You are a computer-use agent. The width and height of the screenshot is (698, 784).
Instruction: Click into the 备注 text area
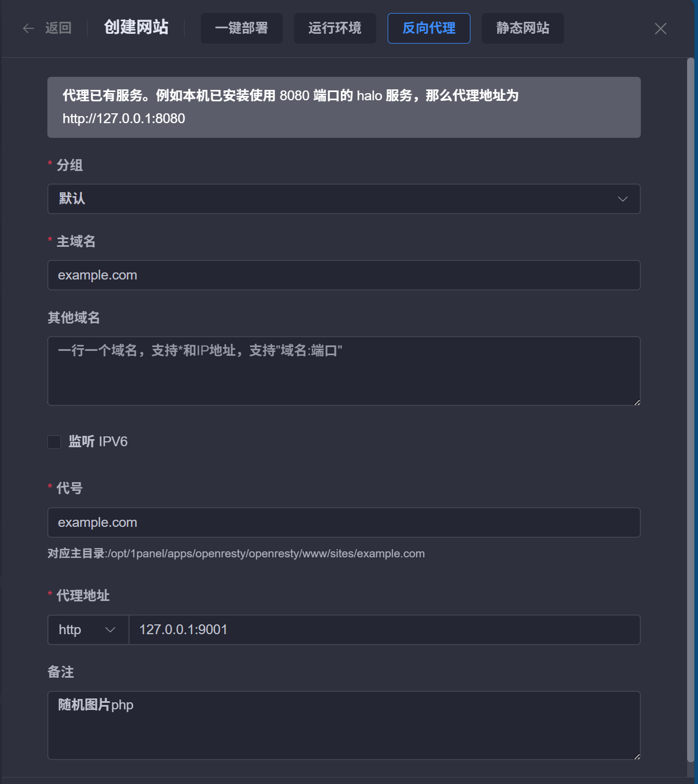click(x=343, y=730)
